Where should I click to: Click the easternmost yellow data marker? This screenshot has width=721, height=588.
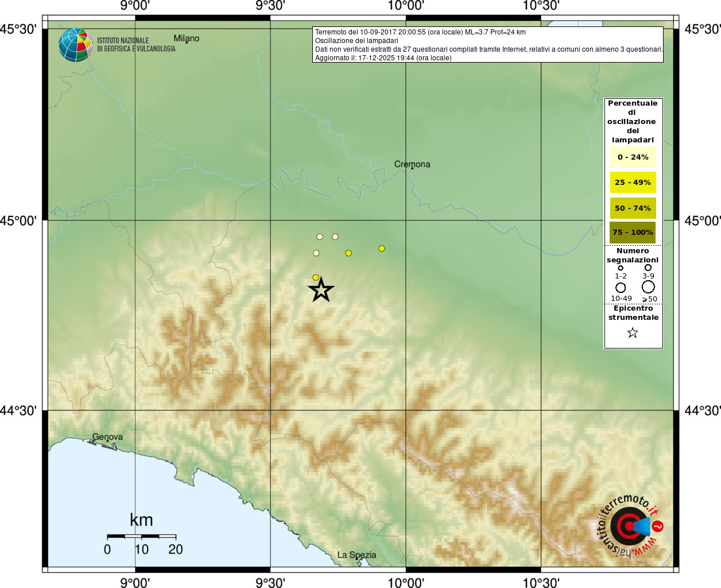[x=382, y=249]
